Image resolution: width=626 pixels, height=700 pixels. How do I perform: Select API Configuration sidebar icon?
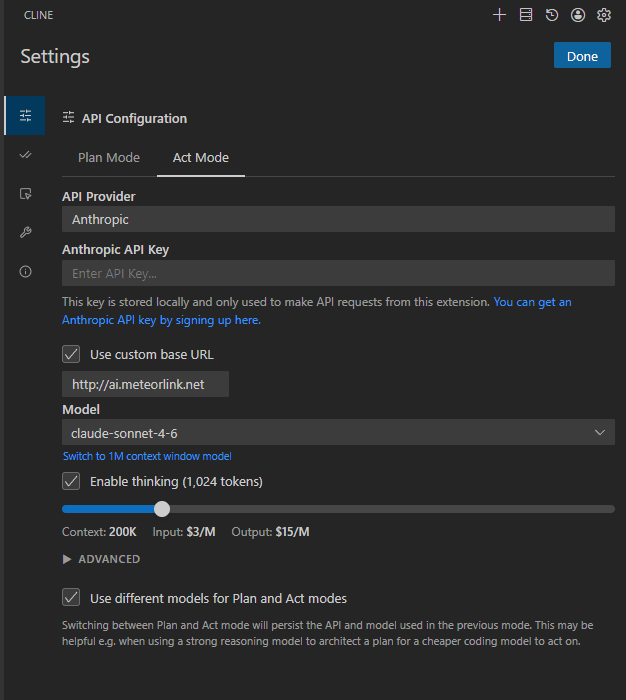pyautogui.click(x=25, y=116)
